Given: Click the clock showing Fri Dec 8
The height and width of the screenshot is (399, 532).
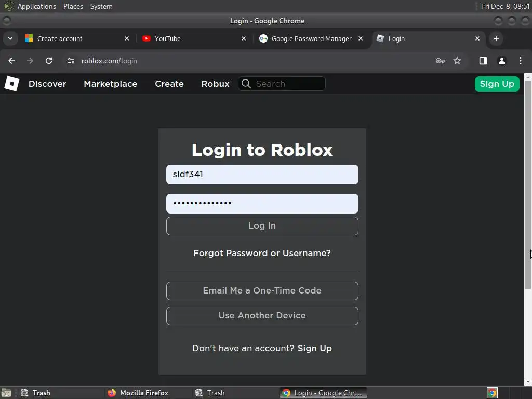Looking at the screenshot, I should pos(505,6).
